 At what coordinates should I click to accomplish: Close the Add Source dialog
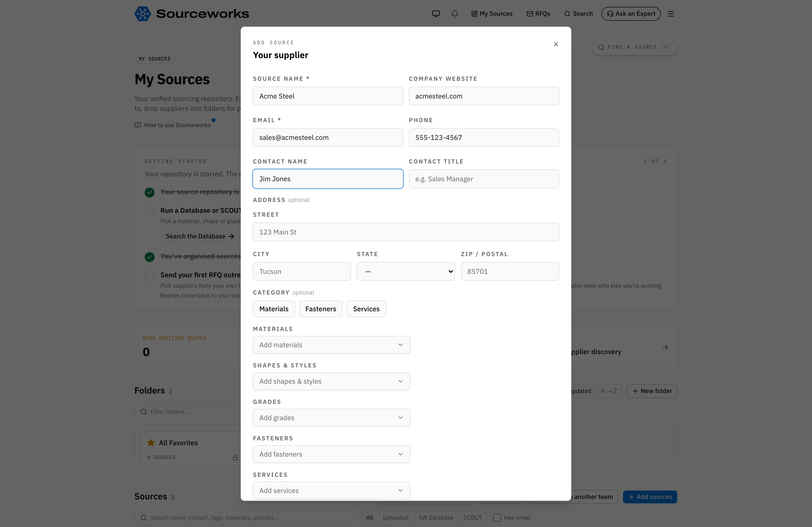coord(556,44)
